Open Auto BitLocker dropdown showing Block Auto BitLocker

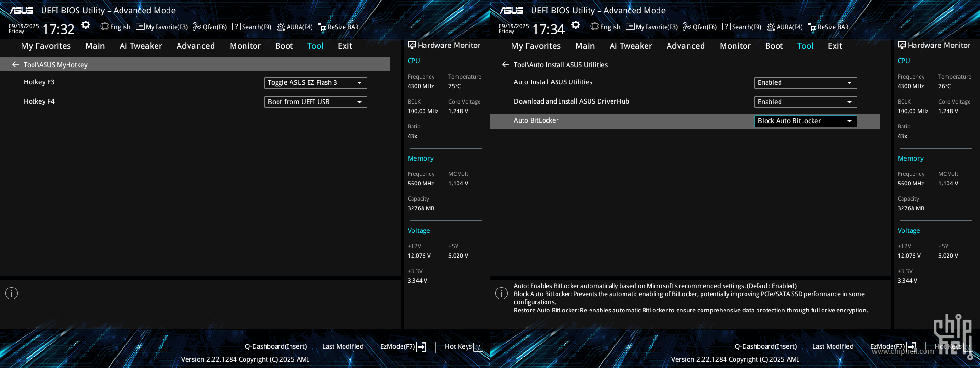(x=806, y=121)
